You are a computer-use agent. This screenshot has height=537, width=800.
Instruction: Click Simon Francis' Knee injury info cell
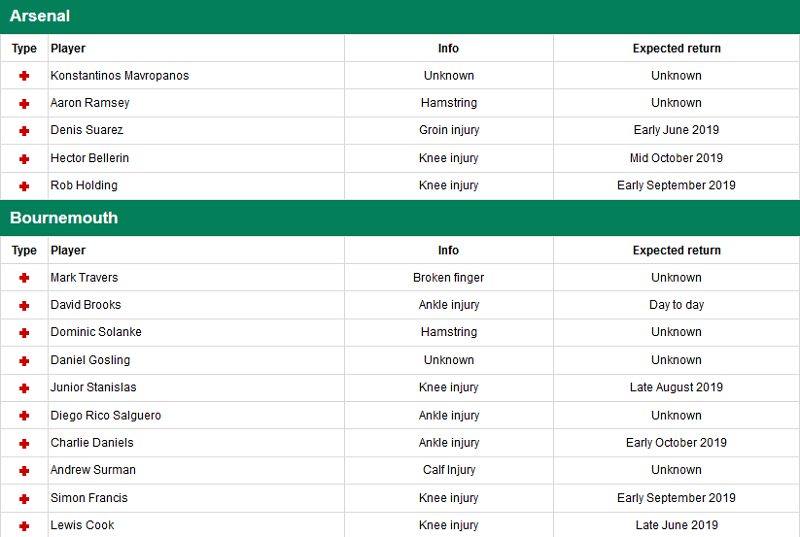point(448,498)
